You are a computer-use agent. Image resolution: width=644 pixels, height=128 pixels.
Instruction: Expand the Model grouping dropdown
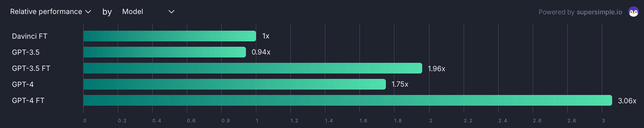click(148, 12)
